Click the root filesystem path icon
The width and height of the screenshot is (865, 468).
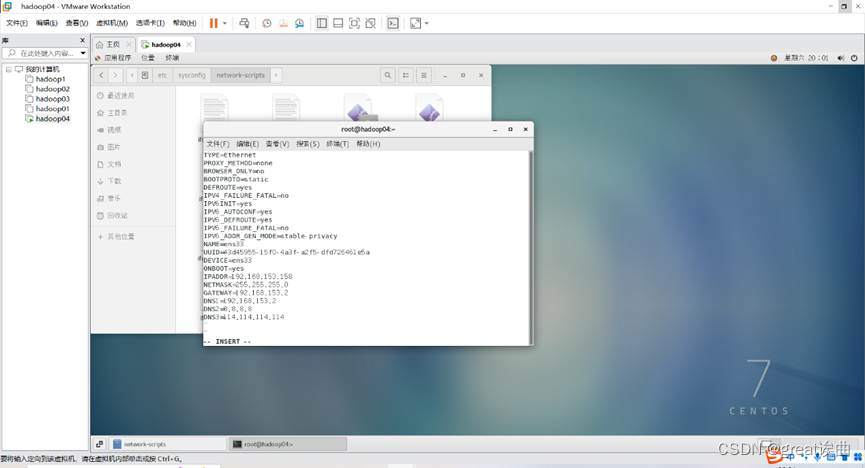(145, 75)
